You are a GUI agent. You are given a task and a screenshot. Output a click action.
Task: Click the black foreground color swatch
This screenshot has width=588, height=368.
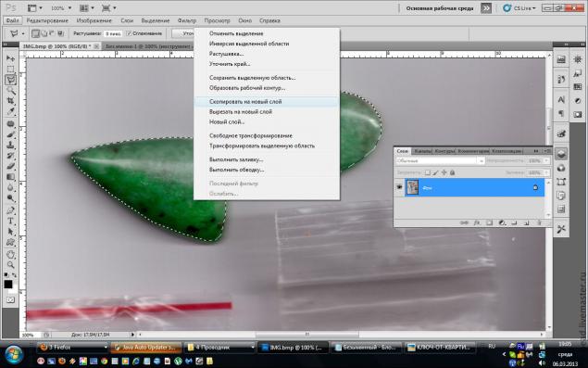click(8, 285)
